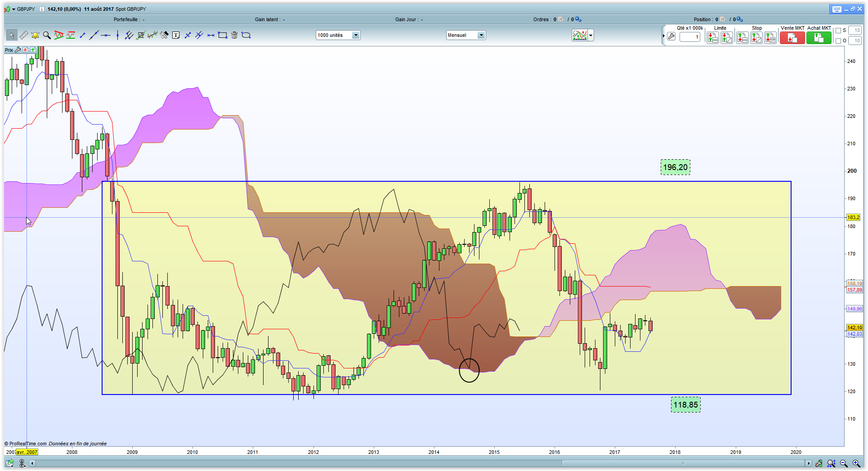Click the keyboard icon in title bar
868x471 pixels.
837,9
